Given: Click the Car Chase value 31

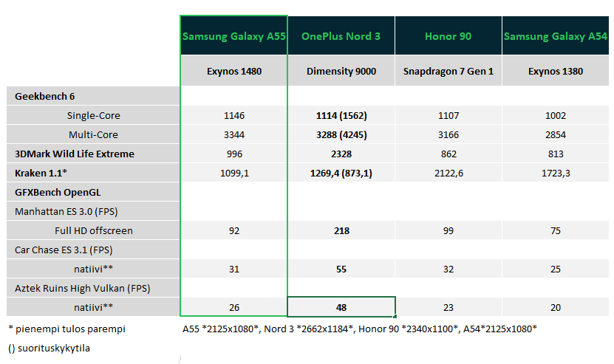Looking at the screenshot, I should pyautogui.click(x=233, y=269).
